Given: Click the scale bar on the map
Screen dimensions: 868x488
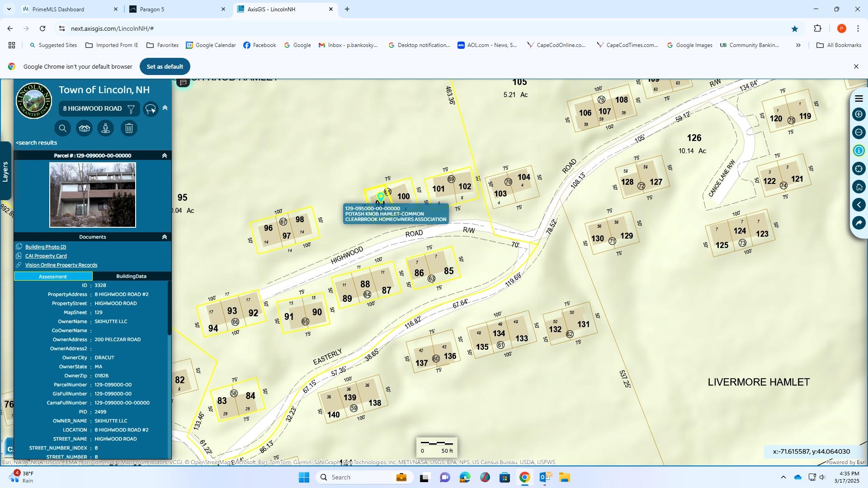Looking at the screenshot, I should (437, 447).
